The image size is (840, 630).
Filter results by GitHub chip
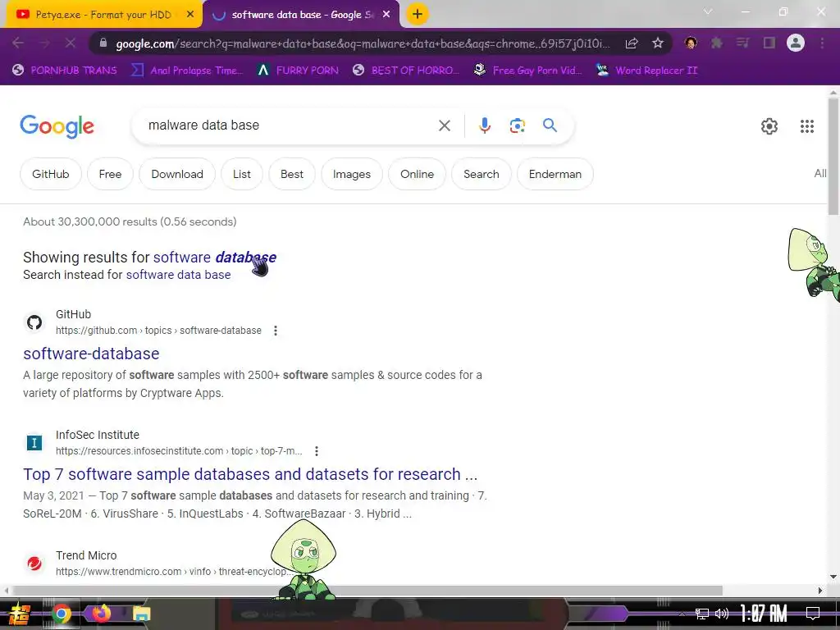pyautogui.click(x=50, y=174)
